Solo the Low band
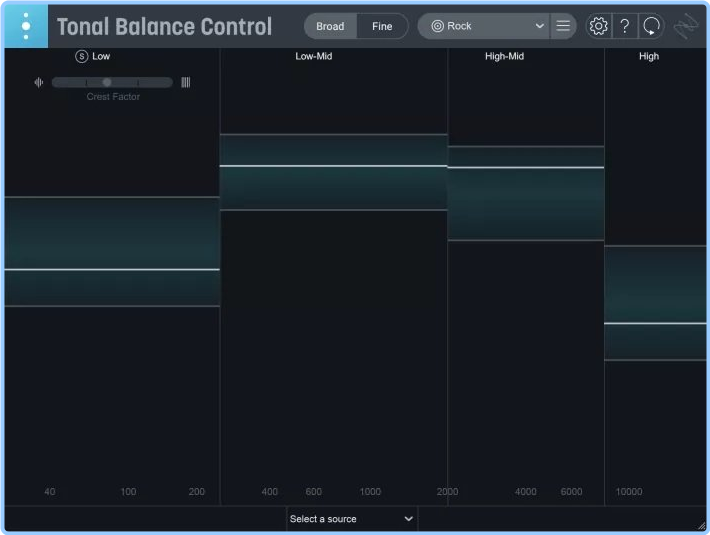The image size is (710, 535). click(x=82, y=56)
